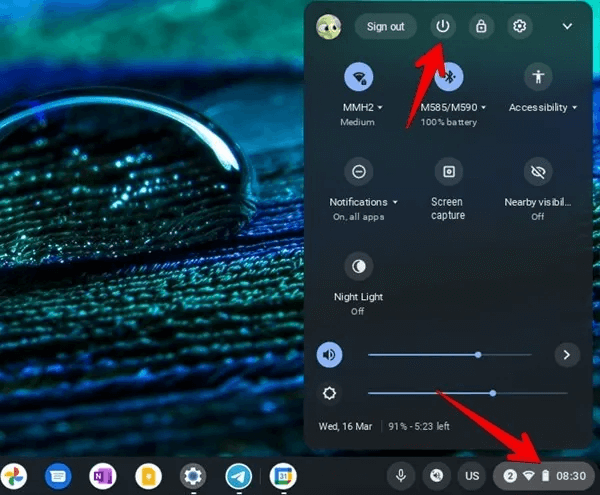Click battery status 91% - 5:23 left
The image size is (600, 495).
(419, 426)
